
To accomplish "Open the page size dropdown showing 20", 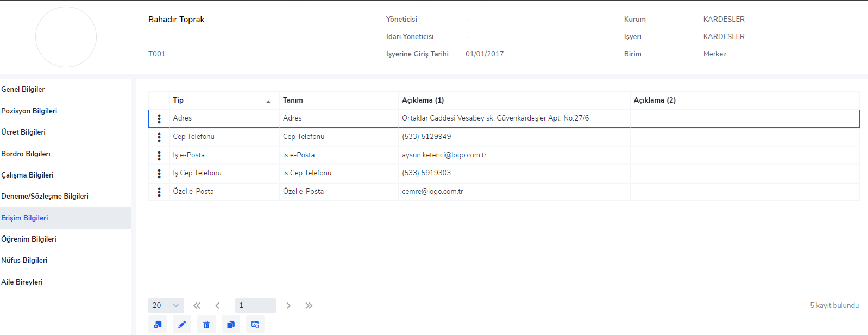I will [x=166, y=305].
